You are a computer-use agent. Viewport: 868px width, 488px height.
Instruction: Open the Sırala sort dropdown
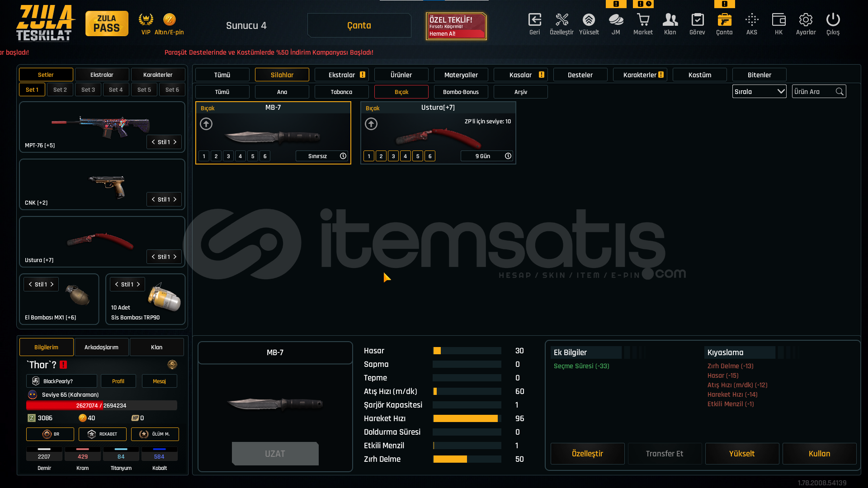759,92
